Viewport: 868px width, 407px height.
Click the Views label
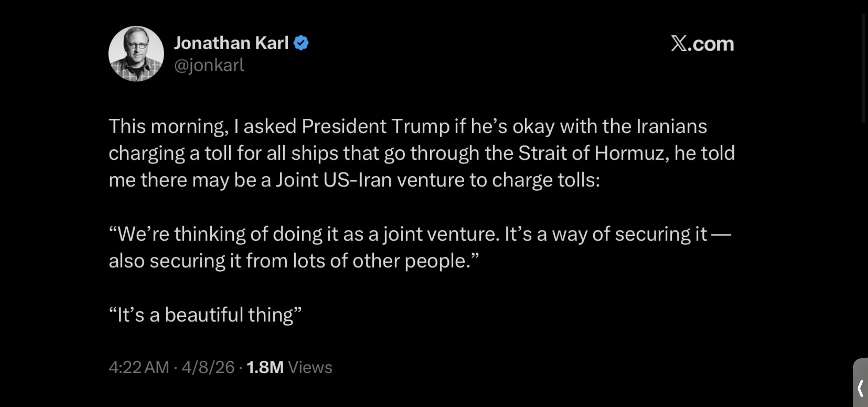click(x=310, y=367)
